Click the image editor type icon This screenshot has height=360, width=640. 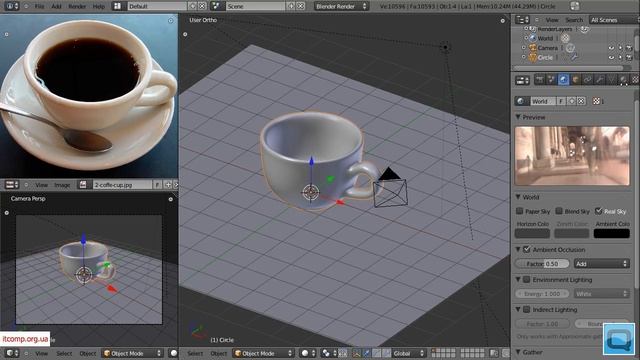click(x=12, y=185)
